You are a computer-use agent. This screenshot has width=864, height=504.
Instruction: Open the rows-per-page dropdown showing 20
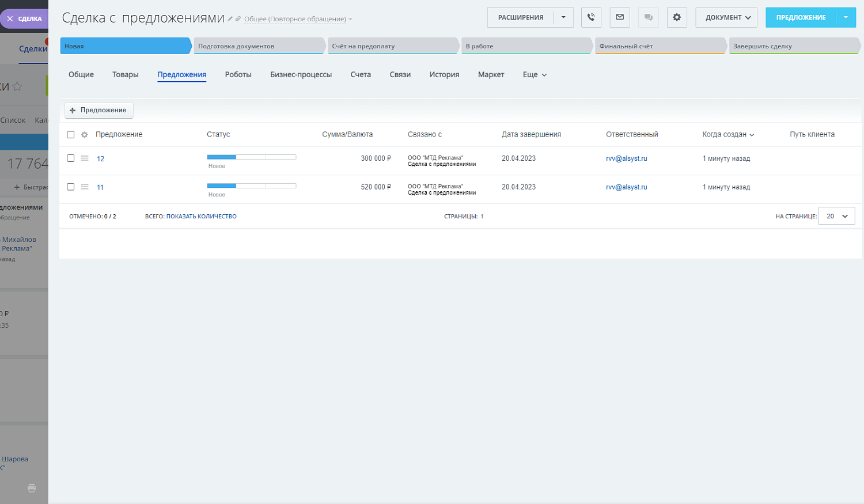point(836,216)
